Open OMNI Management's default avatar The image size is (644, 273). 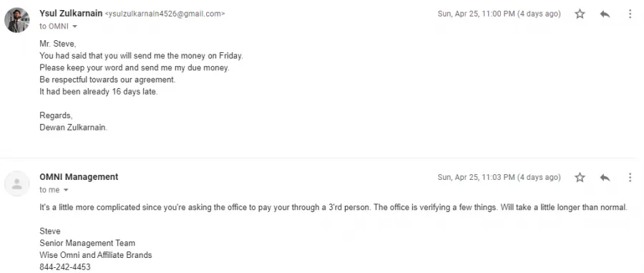coord(17,183)
